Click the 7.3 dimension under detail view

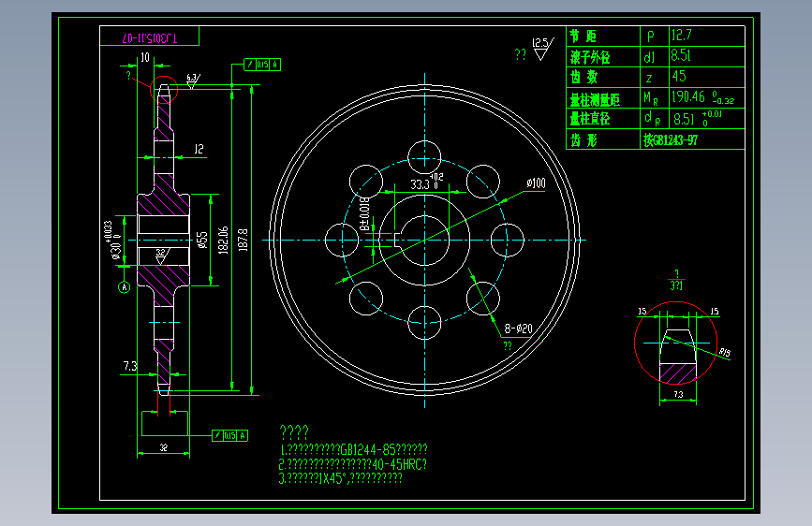(678, 395)
